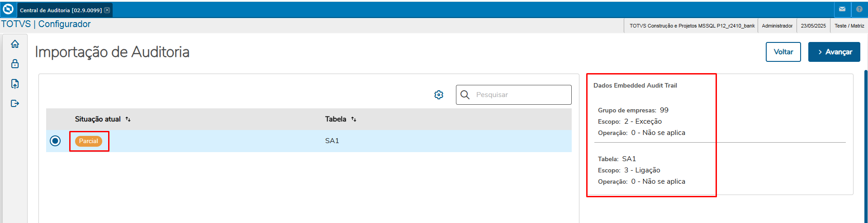Click the 23/05/2025 date in header
The width and height of the screenshot is (868, 223).
click(x=813, y=26)
